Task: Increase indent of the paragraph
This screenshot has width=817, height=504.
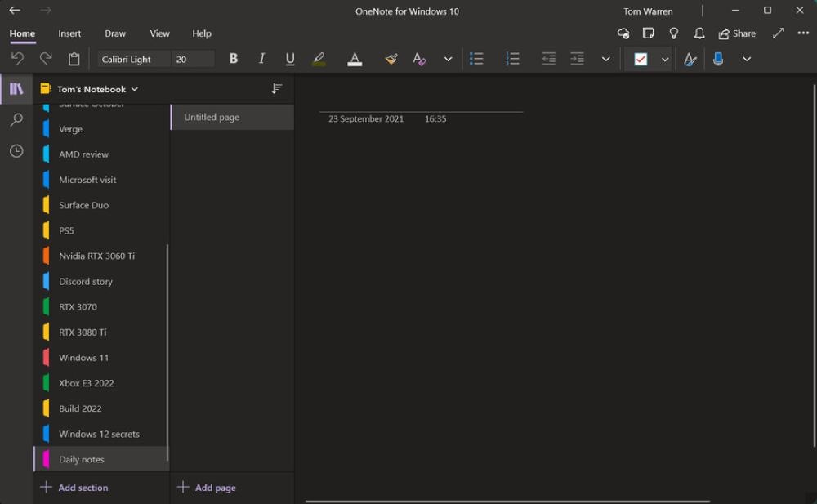Action: (577, 59)
